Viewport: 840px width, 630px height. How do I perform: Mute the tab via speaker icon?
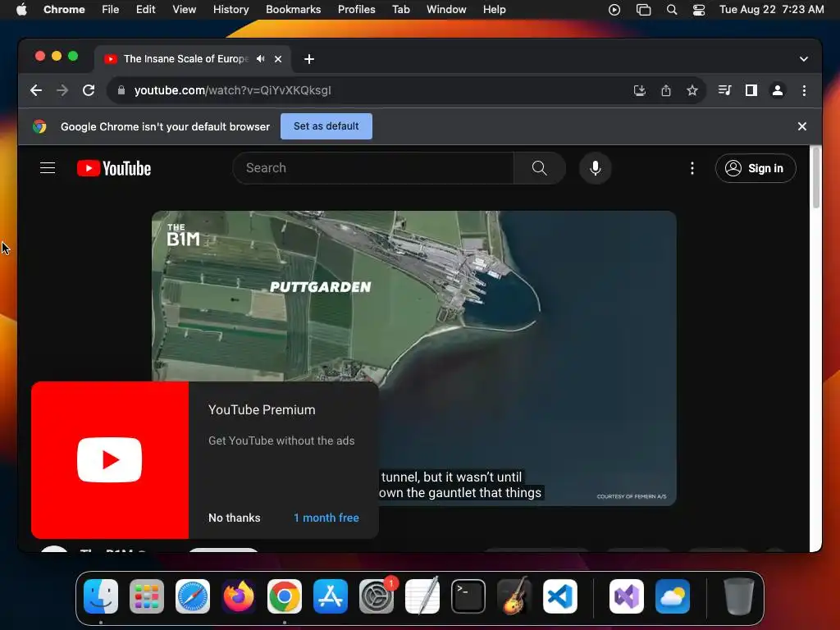(260, 59)
